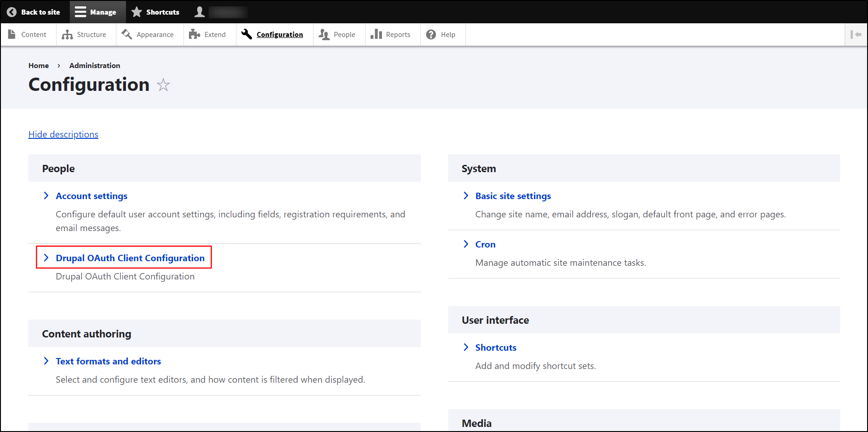Image resolution: width=868 pixels, height=432 pixels.
Task: Open the Manage hamburger menu
Action: 96,12
